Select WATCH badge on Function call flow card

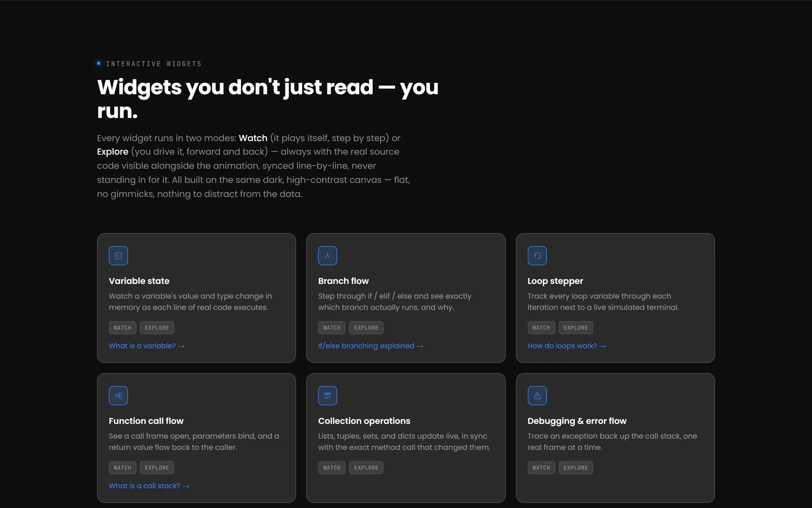[x=122, y=468]
